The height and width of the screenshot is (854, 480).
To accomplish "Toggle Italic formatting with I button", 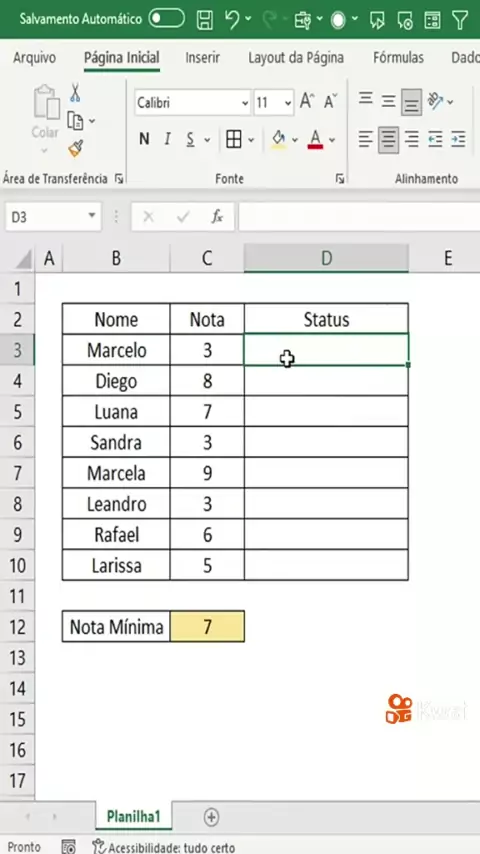I will (167, 140).
